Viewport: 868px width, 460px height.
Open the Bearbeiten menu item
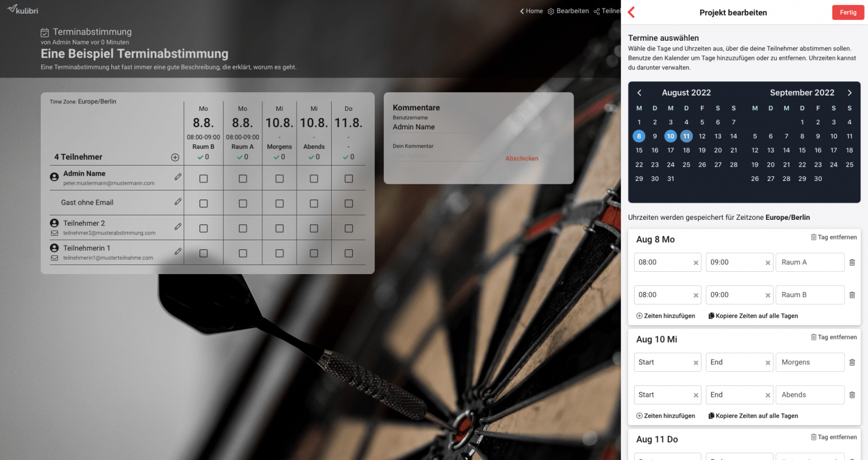click(568, 11)
